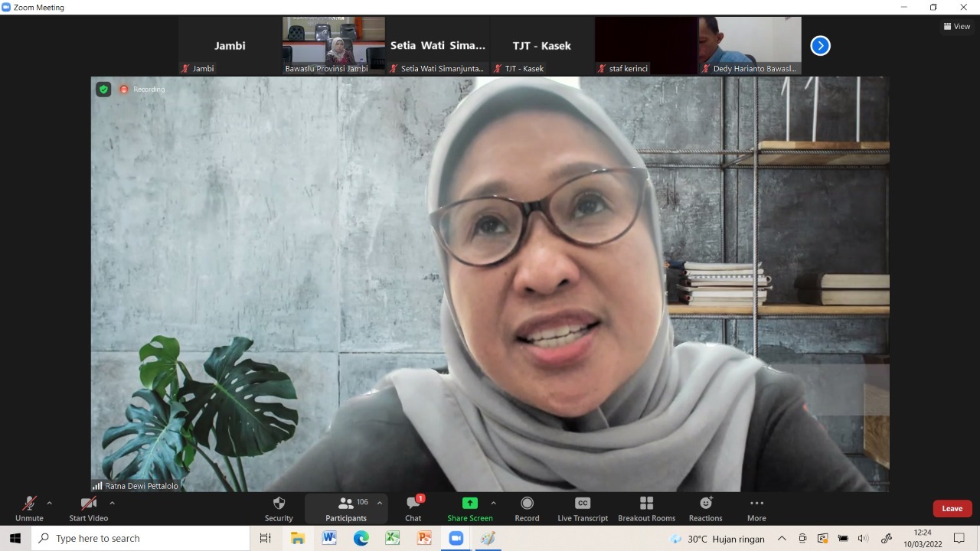
Task: Open the View layout menu
Action: pyautogui.click(x=957, y=26)
